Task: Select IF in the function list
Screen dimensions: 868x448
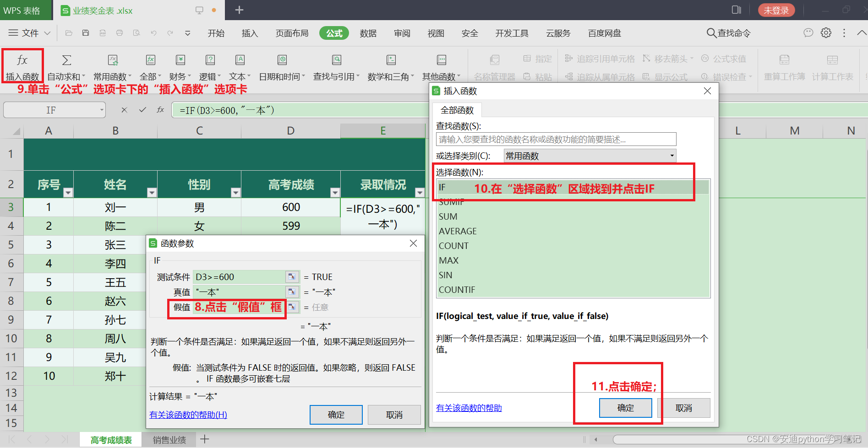Action: click(573, 187)
